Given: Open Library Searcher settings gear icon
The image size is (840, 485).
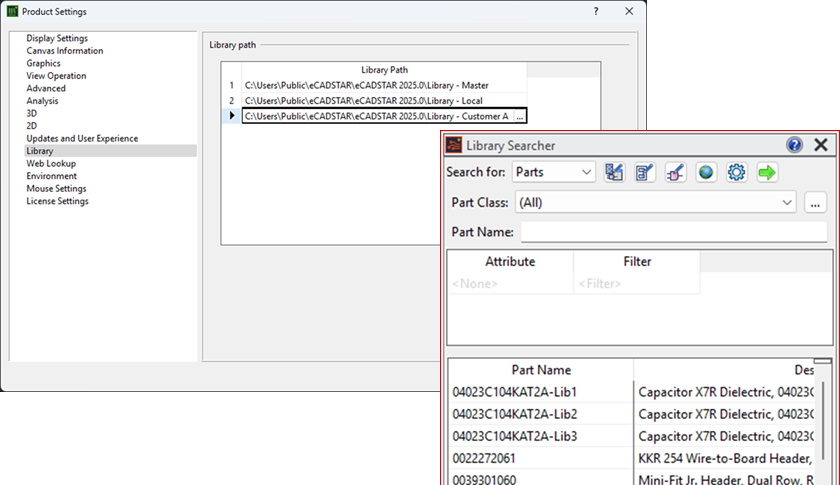Looking at the screenshot, I should coord(737,173).
